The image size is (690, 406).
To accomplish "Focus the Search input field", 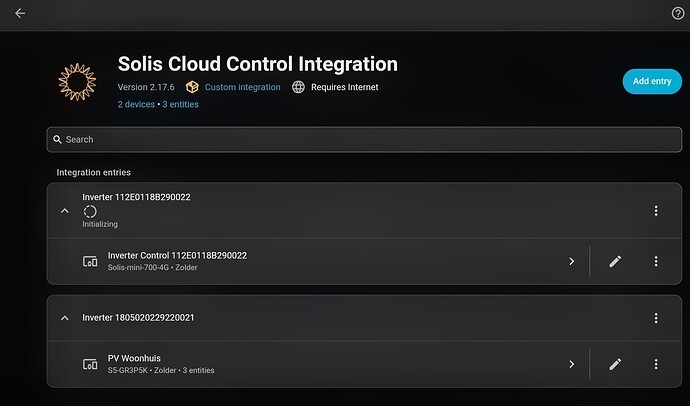I will (364, 139).
